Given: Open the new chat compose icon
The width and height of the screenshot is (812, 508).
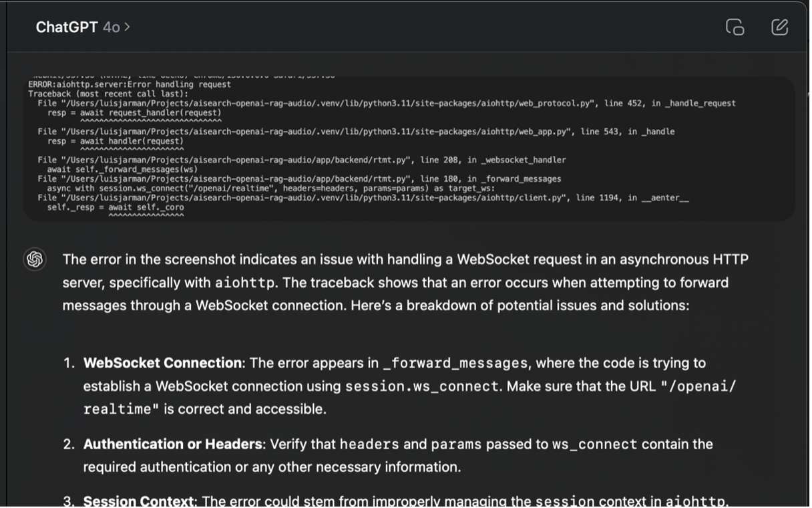Looking at the screenshot, I should pyautogui.click(x=779, y=27).
